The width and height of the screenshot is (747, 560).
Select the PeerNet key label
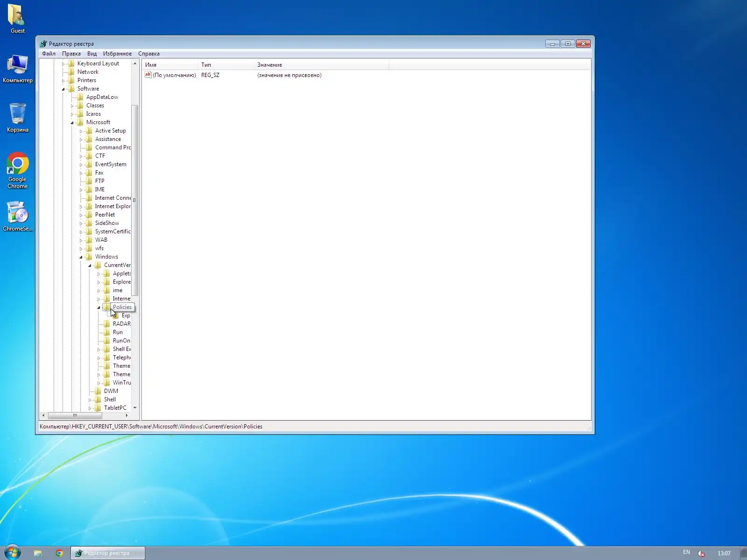105,215
